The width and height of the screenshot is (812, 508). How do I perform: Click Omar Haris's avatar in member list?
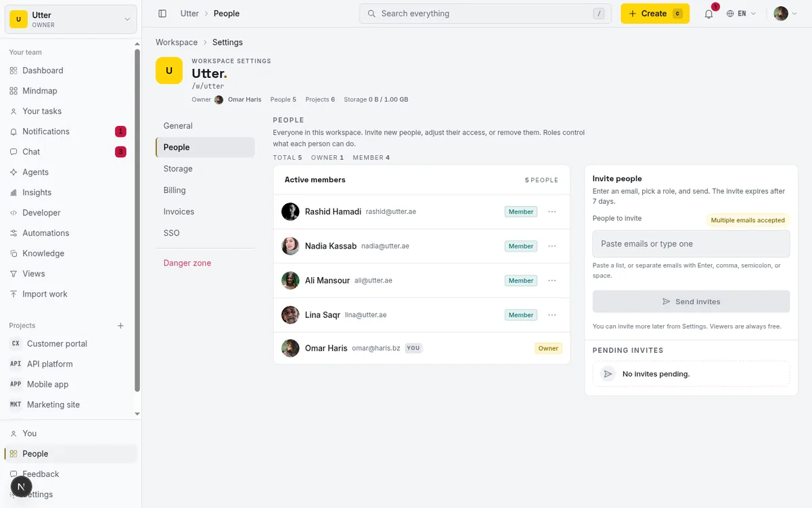[290, 348]
